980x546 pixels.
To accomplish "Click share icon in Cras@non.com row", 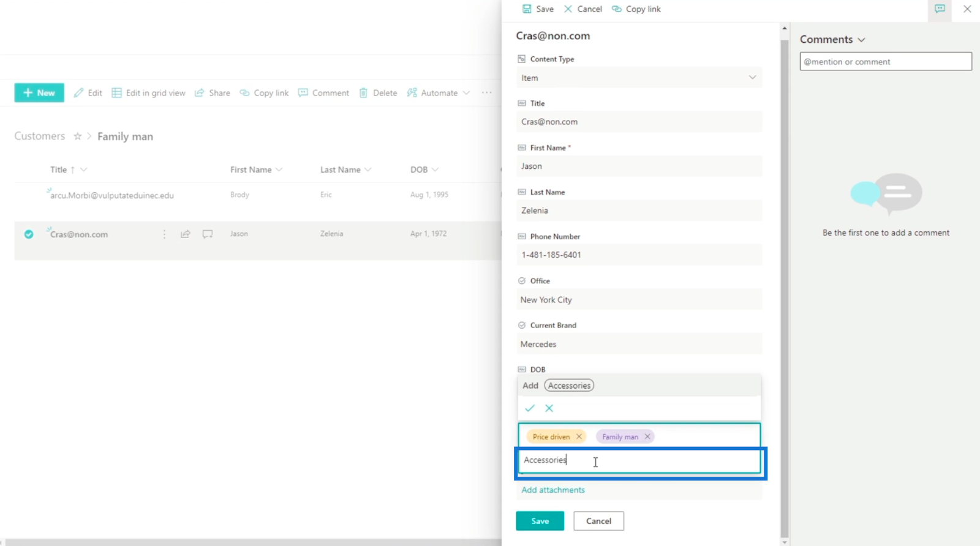I will [186, 234].
